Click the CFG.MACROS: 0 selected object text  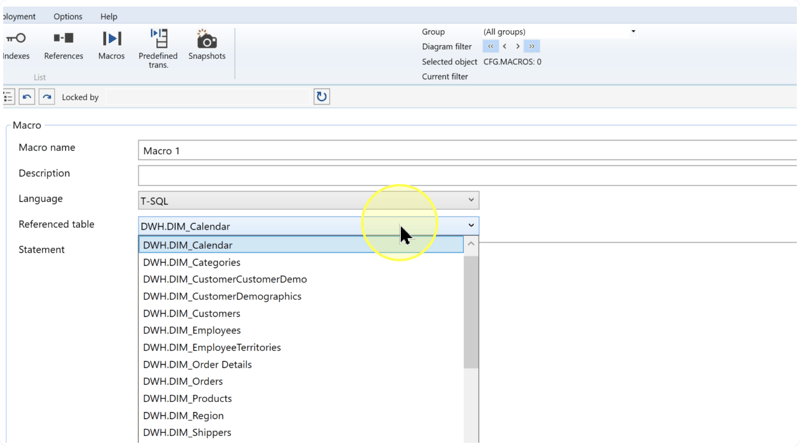[512, 62]
